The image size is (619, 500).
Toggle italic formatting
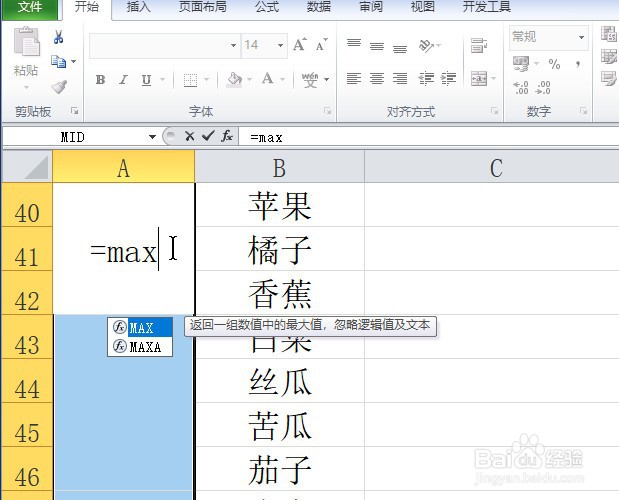[x=123, y=80]
